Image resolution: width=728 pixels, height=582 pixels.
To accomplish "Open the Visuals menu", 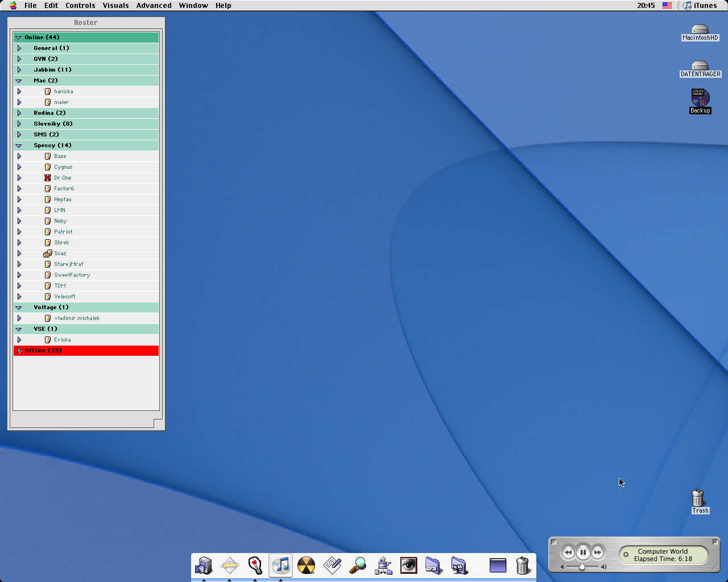I will coord(115,6).
